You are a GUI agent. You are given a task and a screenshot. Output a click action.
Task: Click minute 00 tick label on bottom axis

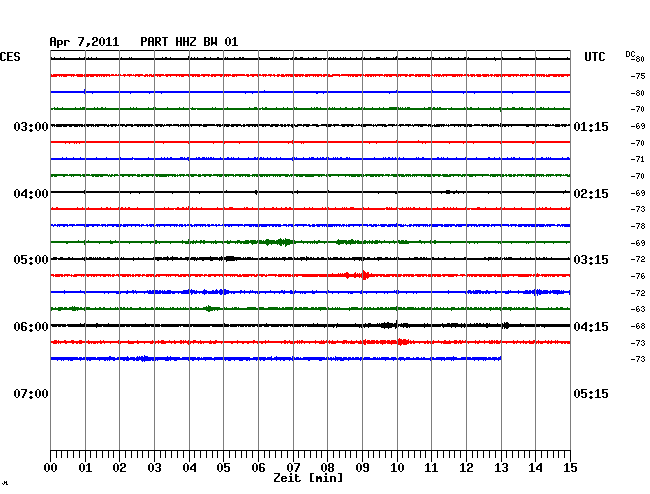[51, 467]
